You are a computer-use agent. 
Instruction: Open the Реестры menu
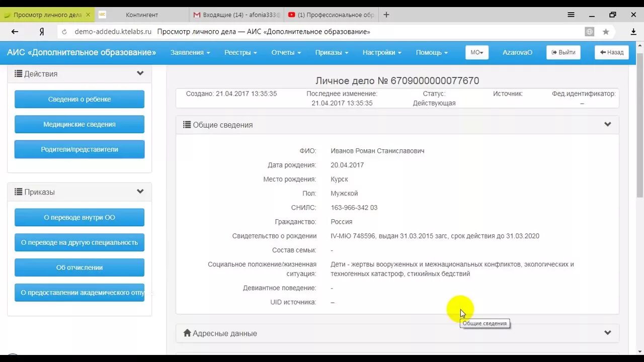click(240, 52)
